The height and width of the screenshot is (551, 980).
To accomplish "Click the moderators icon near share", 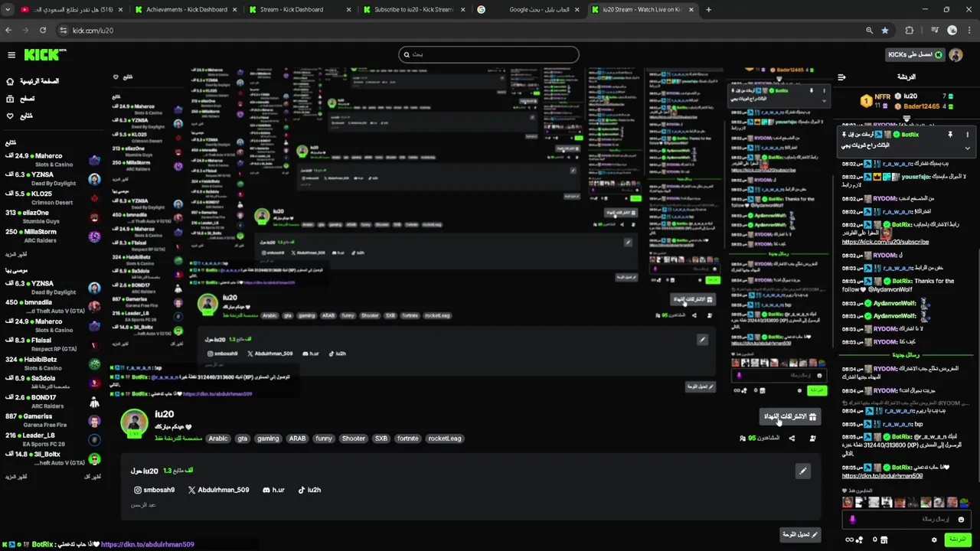I will point(812,439).
